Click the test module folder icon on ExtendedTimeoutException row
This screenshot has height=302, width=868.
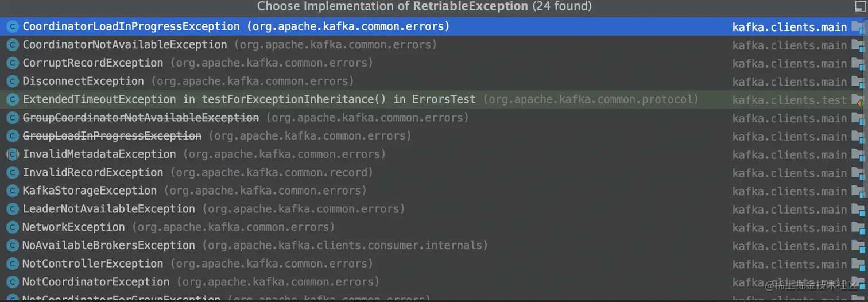point(858,100)
